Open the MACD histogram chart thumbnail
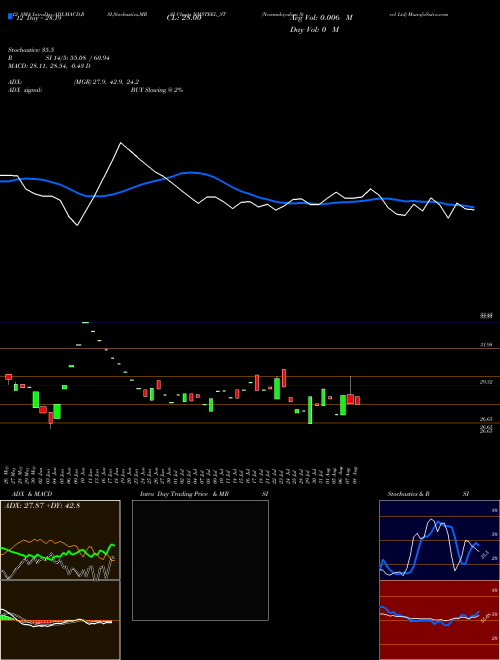The height and width of the screenshot is (660, 500). (60, 620)
